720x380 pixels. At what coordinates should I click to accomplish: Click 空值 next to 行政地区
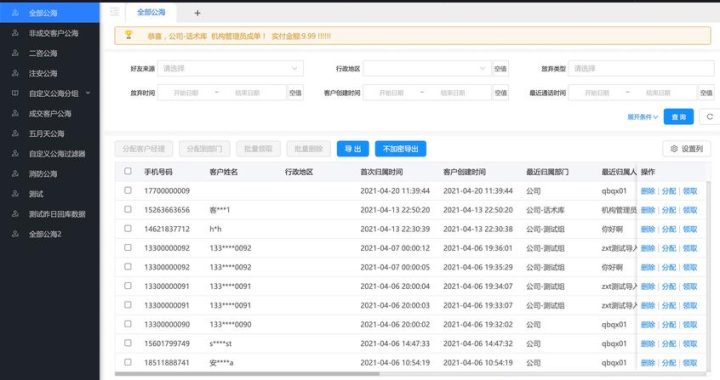[x=500, y=68]
